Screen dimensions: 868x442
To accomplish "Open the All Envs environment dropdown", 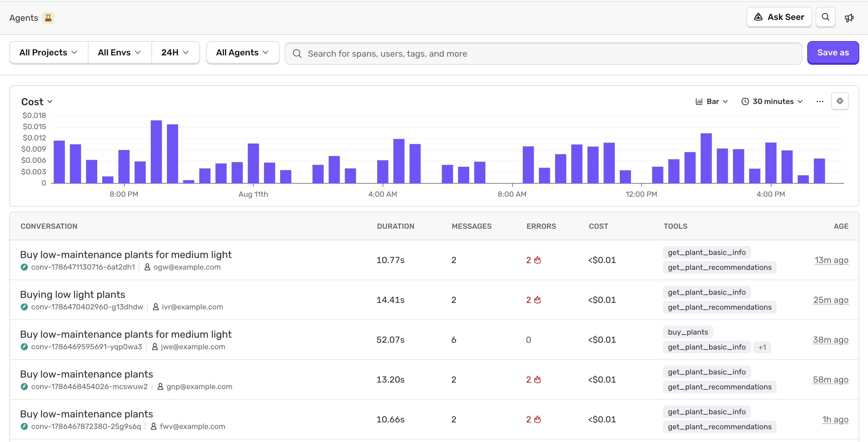I will coord(120,53).
